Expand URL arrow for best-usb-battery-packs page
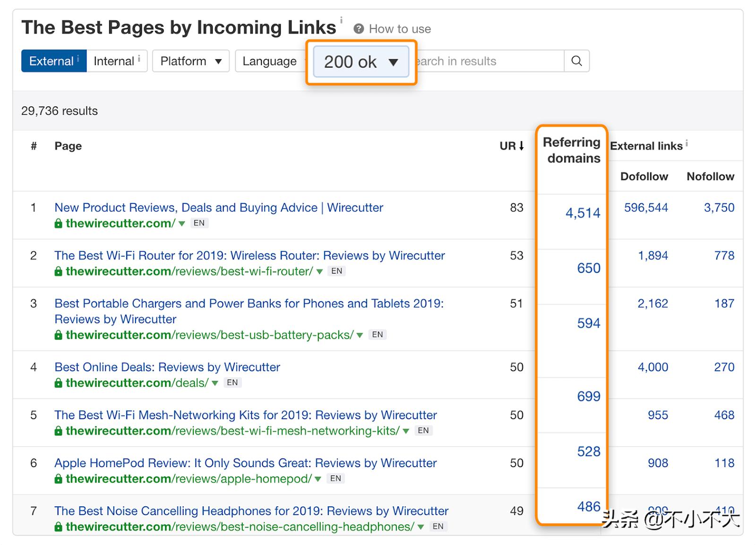This screenshot has height=545, width=756. [360, 335]
